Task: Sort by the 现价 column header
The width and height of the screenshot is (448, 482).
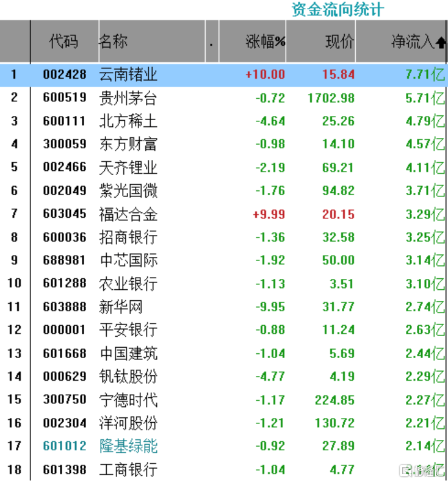Action: (339, 41)
